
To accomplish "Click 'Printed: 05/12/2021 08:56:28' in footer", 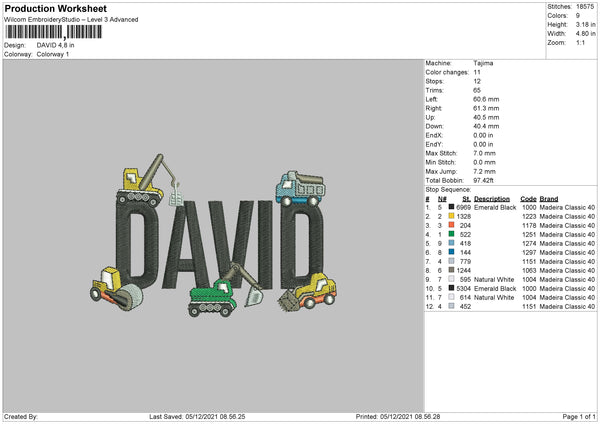I will click(398, 416).
